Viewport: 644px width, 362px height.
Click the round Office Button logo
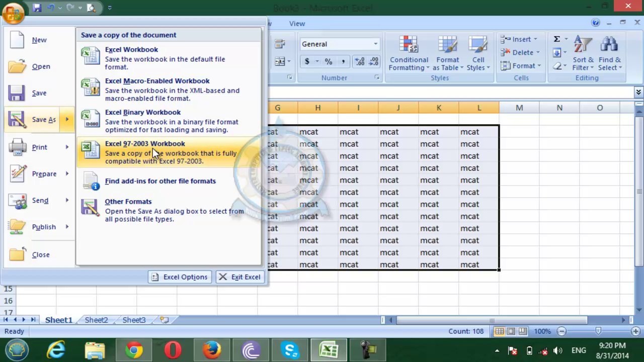13,13
